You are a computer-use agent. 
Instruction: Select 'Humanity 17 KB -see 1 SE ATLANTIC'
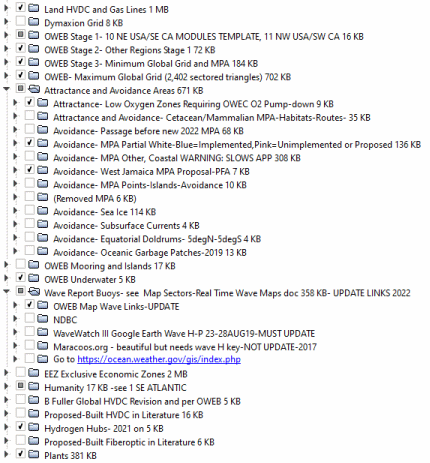click(115, 388)
